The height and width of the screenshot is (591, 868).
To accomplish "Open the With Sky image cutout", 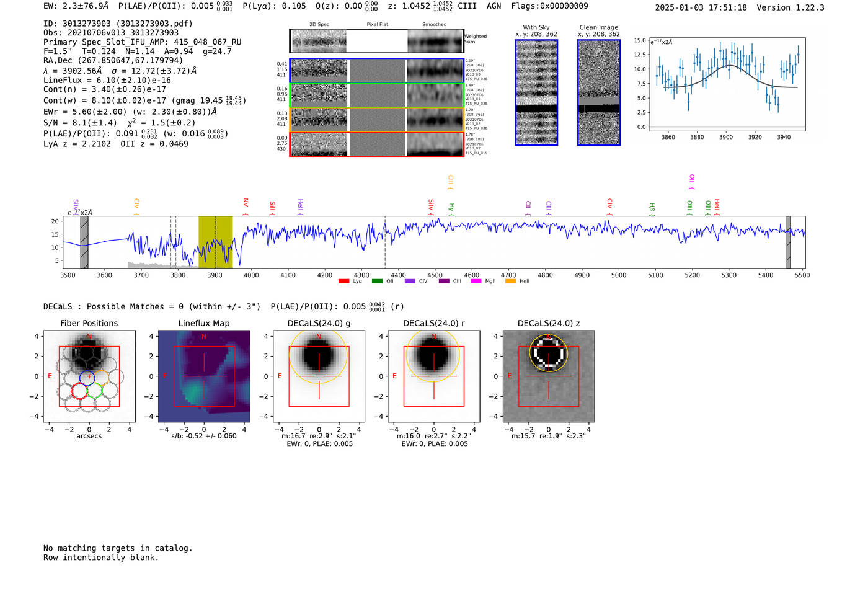I will pyautogui.click(x=536, y=92).
